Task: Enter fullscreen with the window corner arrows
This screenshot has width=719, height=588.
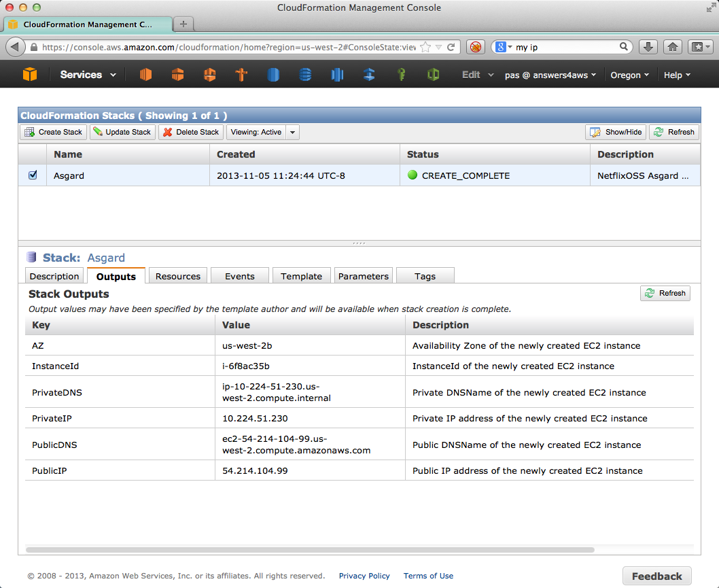Action: (711, 7)
